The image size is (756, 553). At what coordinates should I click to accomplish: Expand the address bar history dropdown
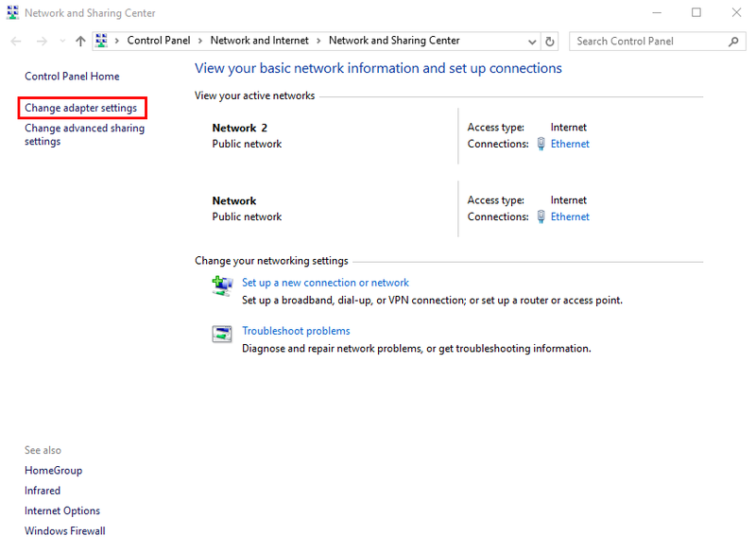pos(532,42)
